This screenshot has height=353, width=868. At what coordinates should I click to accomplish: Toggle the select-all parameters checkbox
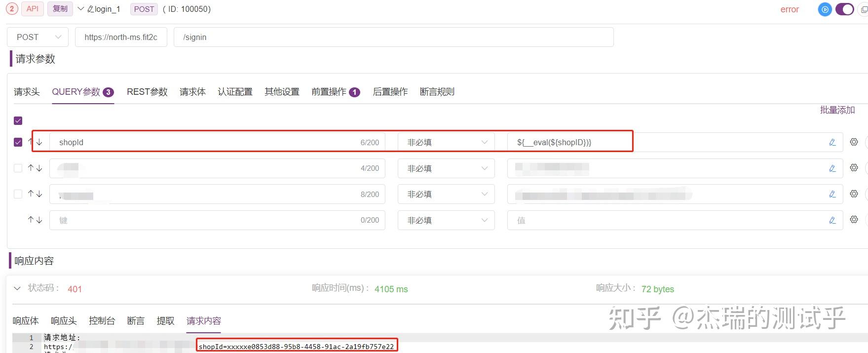tap(18, 120)
